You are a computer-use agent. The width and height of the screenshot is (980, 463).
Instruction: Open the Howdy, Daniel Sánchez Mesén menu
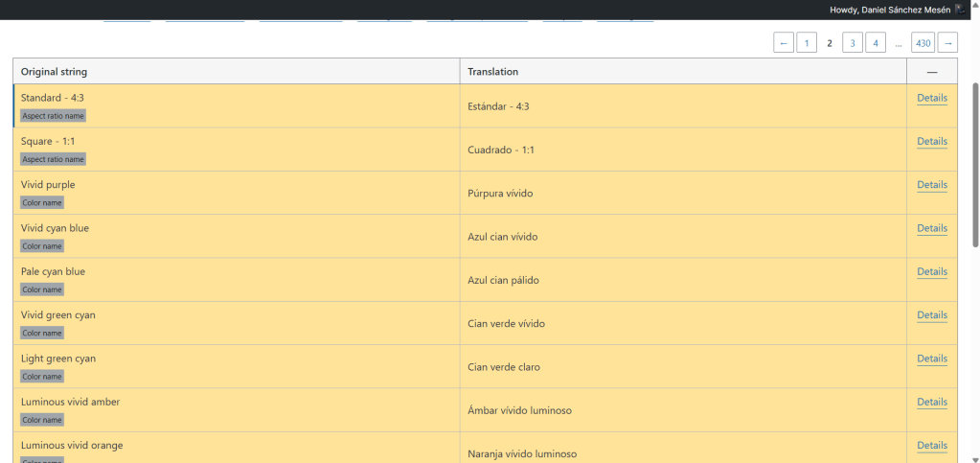[x=891, y=10]
